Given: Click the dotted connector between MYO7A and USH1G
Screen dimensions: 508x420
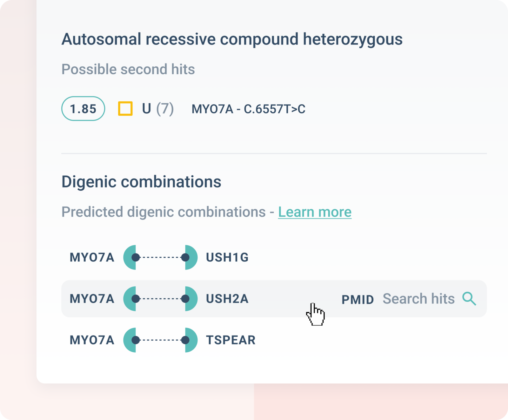Looking at the screenshot, I should coord(160,257).
